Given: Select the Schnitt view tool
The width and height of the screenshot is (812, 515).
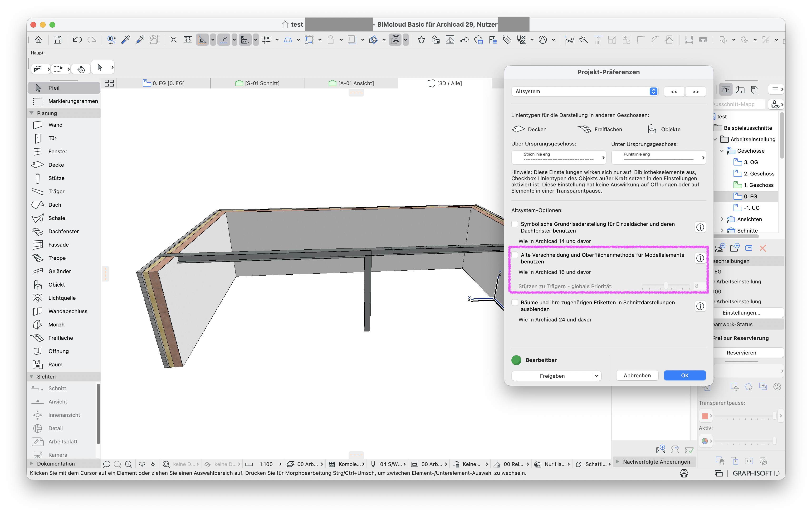Looking at the screenshot, I should [x=64, y=388].
